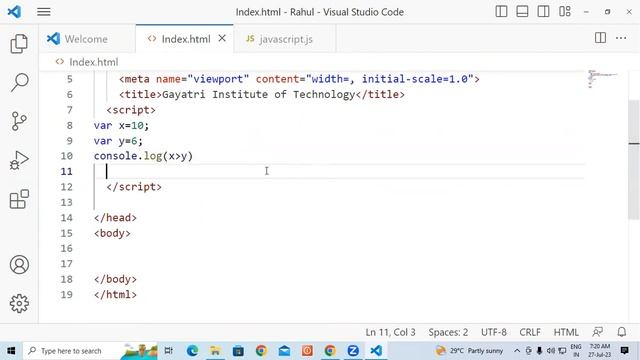Open the clock showing 7:20 AM
The height and width of the screenshot is (360, 640).
(599, 351)
